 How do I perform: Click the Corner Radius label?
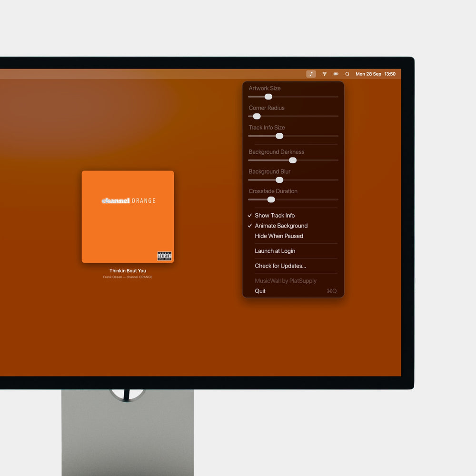pos(267,108)
